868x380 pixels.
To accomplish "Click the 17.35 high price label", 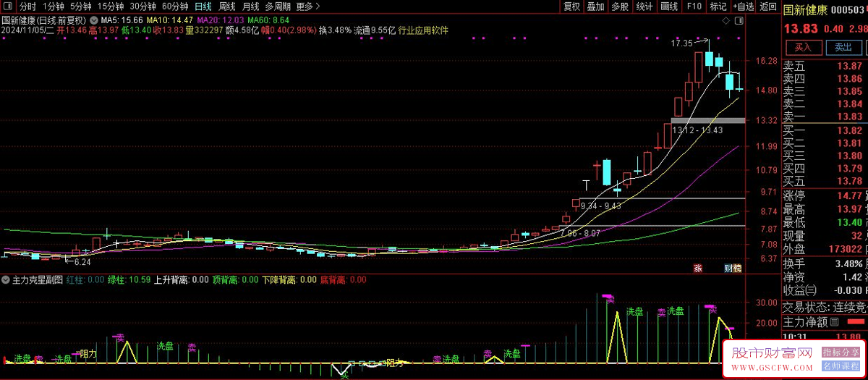I will (x=681, y=43).
